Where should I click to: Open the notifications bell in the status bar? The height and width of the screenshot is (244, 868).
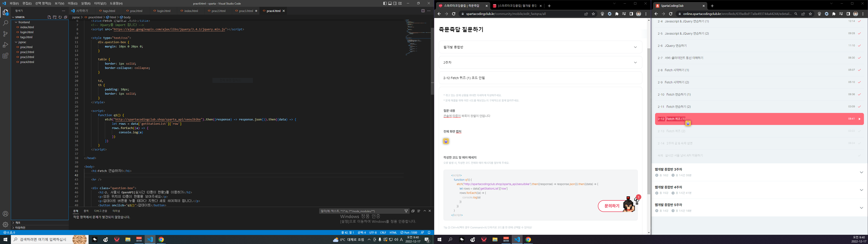tap(429, 232)
